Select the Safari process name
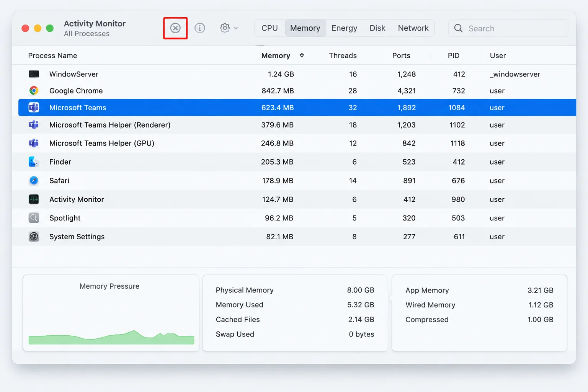This screenshot has height=392, width=588. [59, 181]
